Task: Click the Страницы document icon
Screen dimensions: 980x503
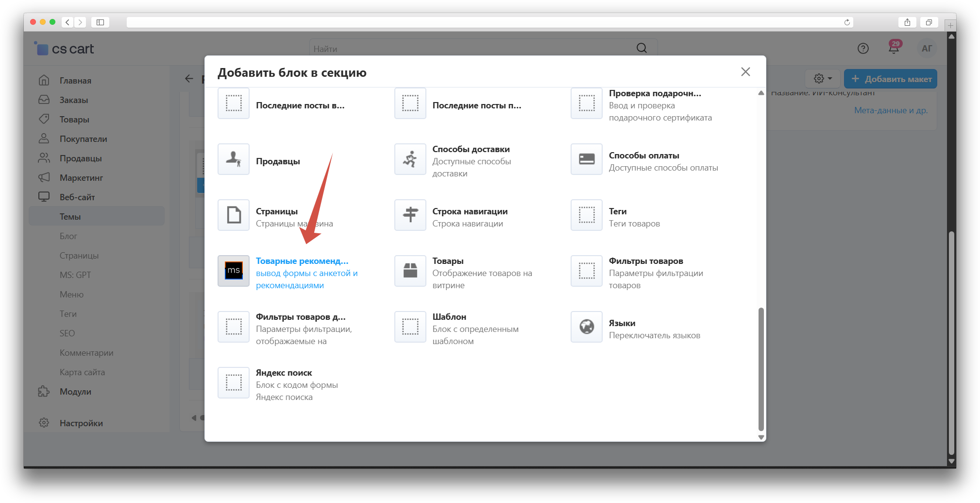Action: [234, 215]
